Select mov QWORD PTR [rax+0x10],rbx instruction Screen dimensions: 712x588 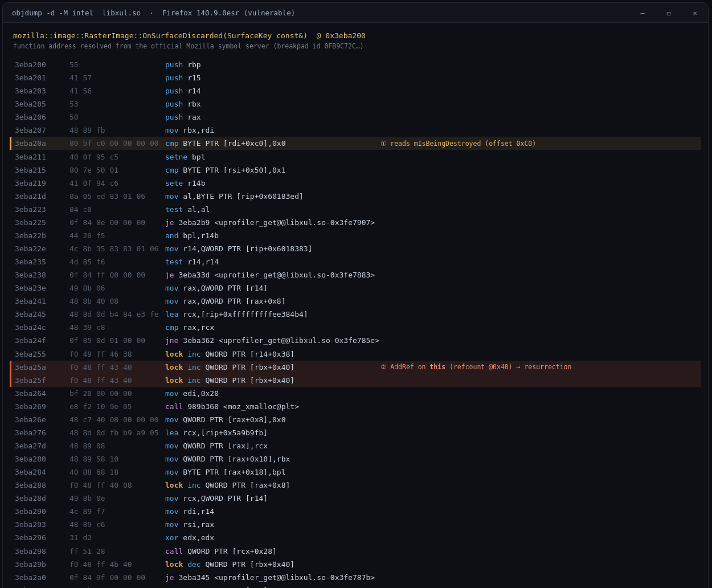[x=228, y=459]
